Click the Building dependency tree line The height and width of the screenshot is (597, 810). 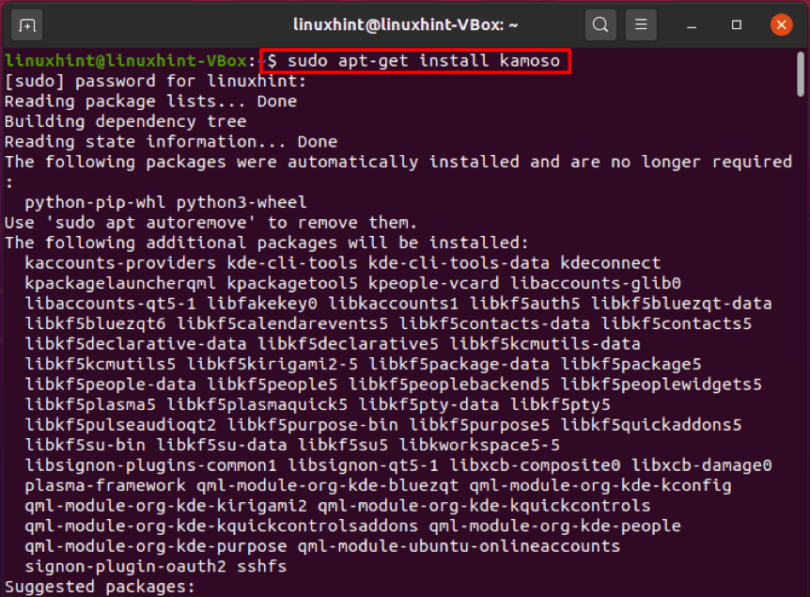122,121
